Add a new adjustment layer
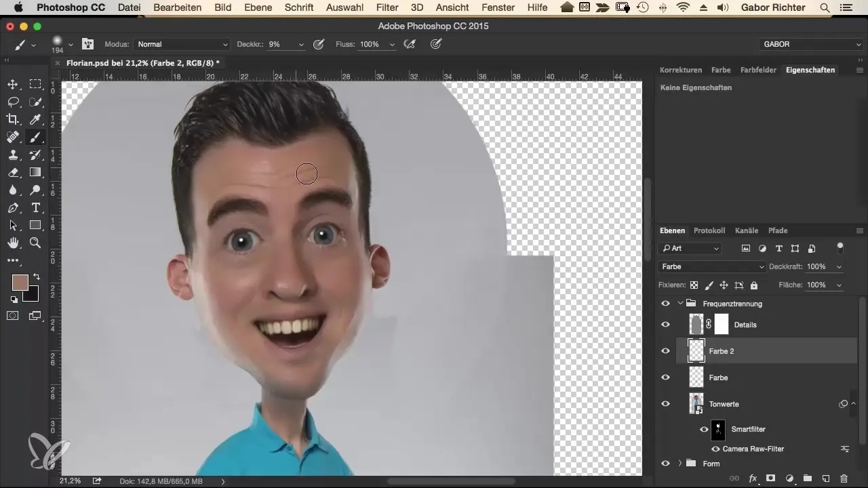The height and width of the screenshot is (488, 868). 789,479
